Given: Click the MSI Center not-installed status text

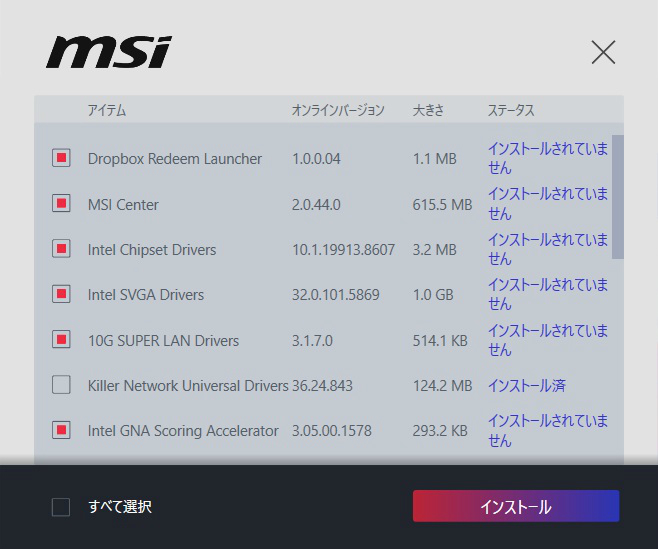Looking at the screenshot, I should coord(547,204).
